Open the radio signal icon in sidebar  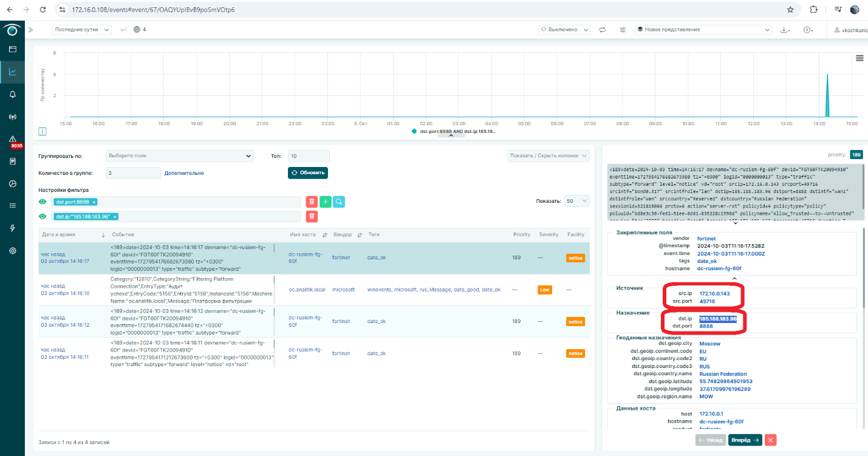click(x=12, y=117)
